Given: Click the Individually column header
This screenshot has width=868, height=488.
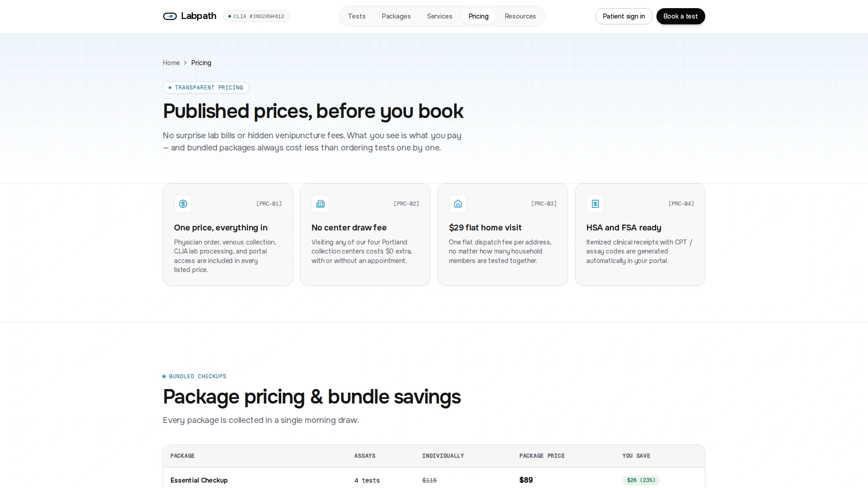Looking at the screenshot, I should pos(443,456).
